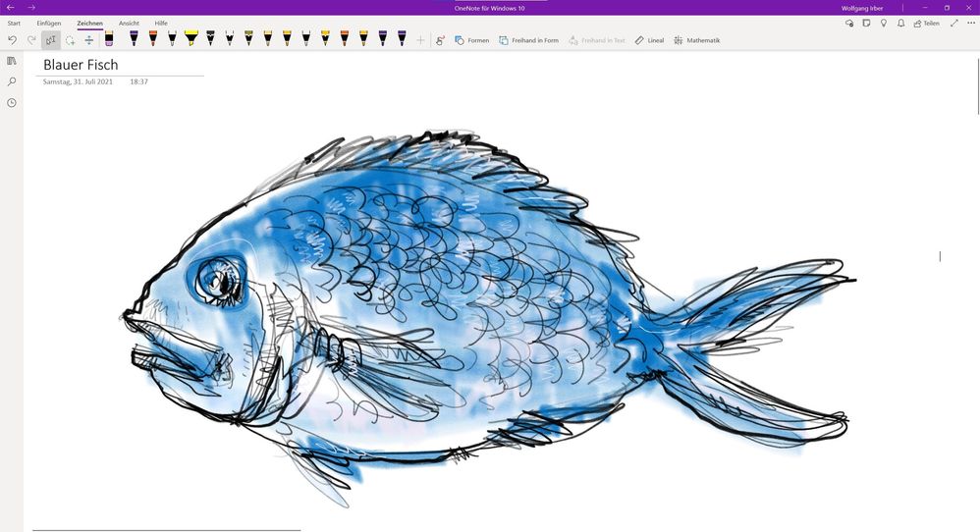Open the Mathematik tool
Image resolution: width=980 pixels, height=532 pixels.
[697, 40]
